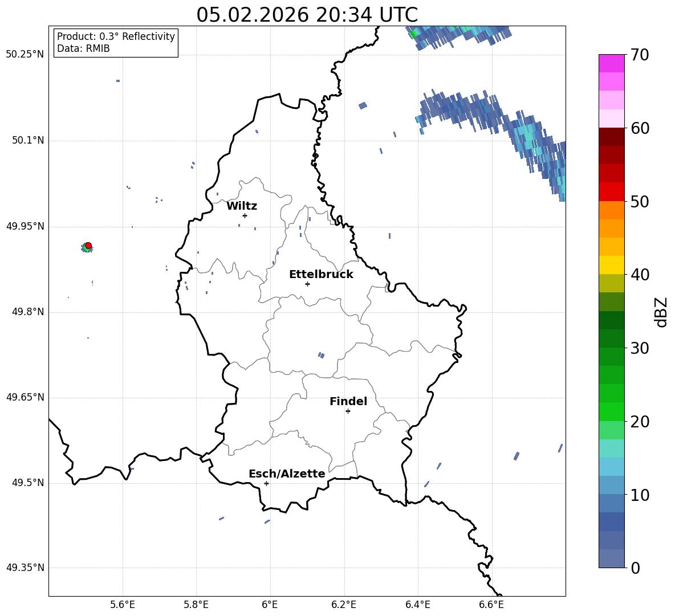The height and width of the screenshot is (616, 675).
Task: Click the colorbar tick label 0
Action: point(635,568)
